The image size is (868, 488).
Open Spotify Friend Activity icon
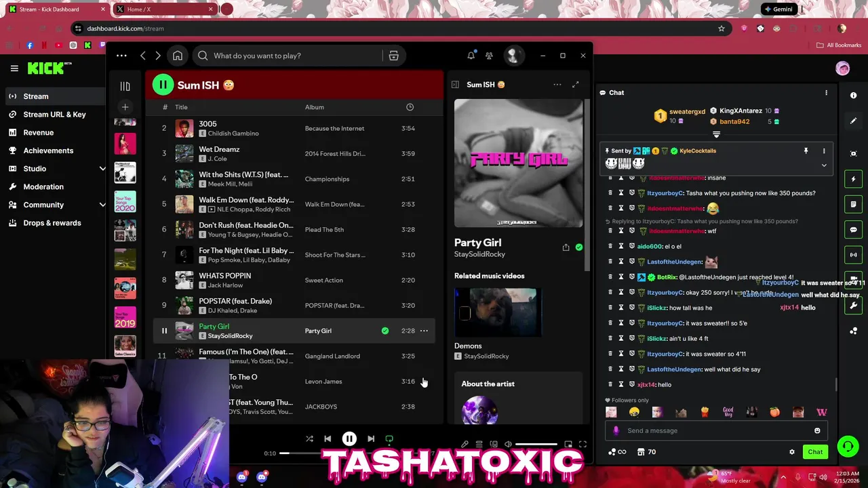[489, 56]
